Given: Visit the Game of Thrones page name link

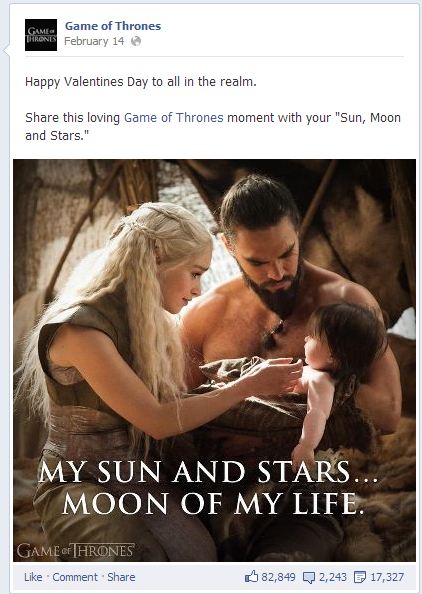Looking at the screenshot, I should pyautogui.click(x=113, y=26).
